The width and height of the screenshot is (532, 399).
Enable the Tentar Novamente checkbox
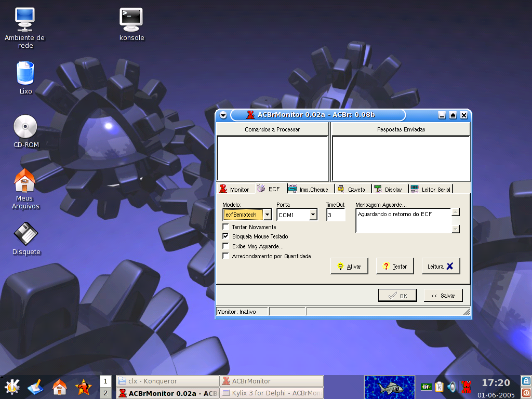click(226, 227)
